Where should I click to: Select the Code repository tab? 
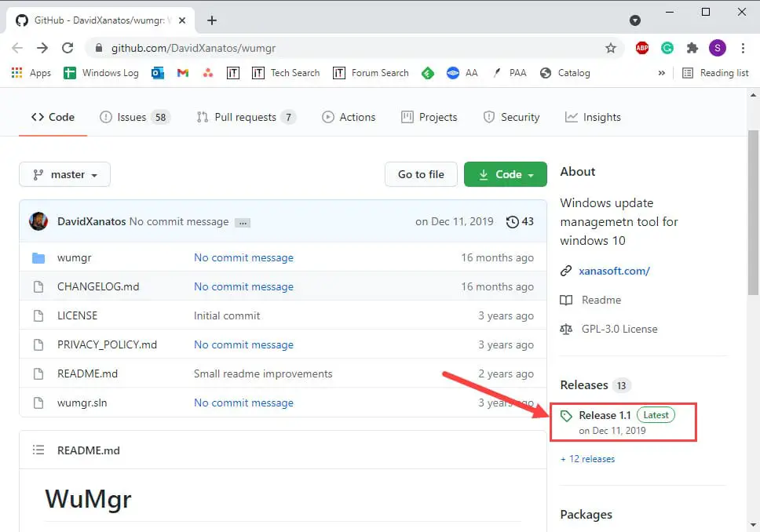click(53, 117)
